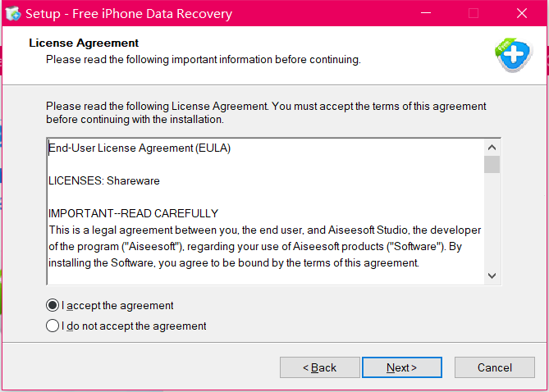Click the paragraph mentioning Aiseesoft Studio
The image size is (549, 392).
coord(265,246)
